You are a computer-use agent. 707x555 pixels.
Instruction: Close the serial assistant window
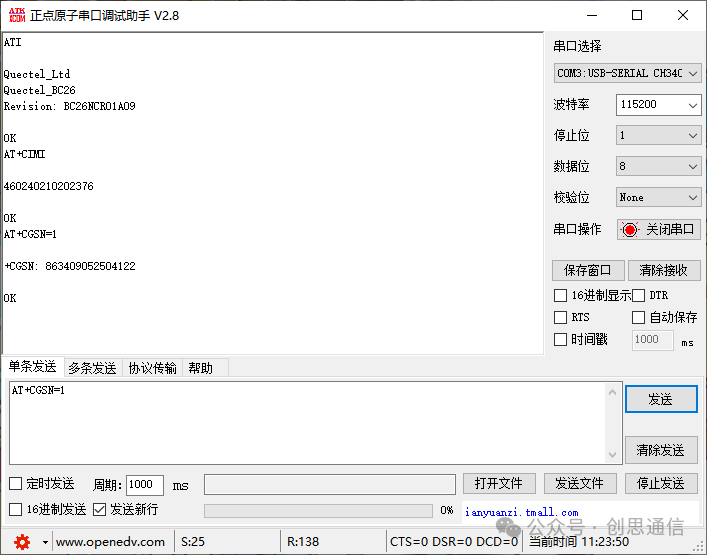click(x=683, y=15)
